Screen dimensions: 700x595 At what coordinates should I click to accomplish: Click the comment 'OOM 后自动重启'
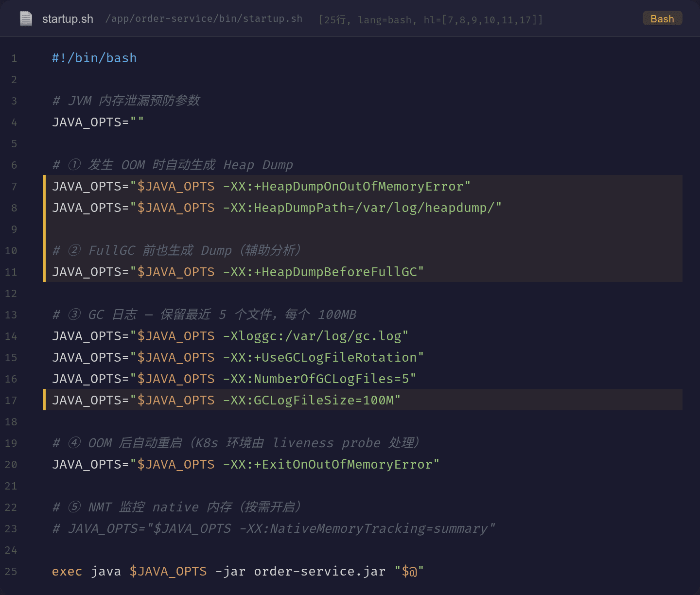135,443
